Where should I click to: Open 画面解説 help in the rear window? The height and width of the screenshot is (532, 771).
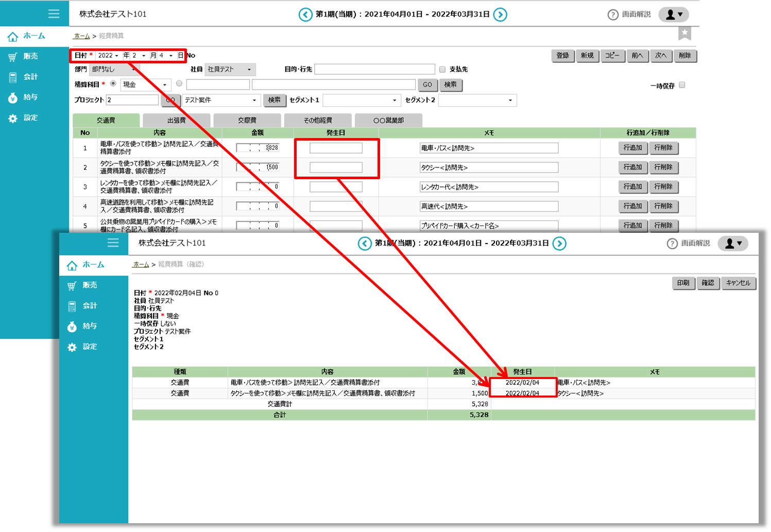629,14
